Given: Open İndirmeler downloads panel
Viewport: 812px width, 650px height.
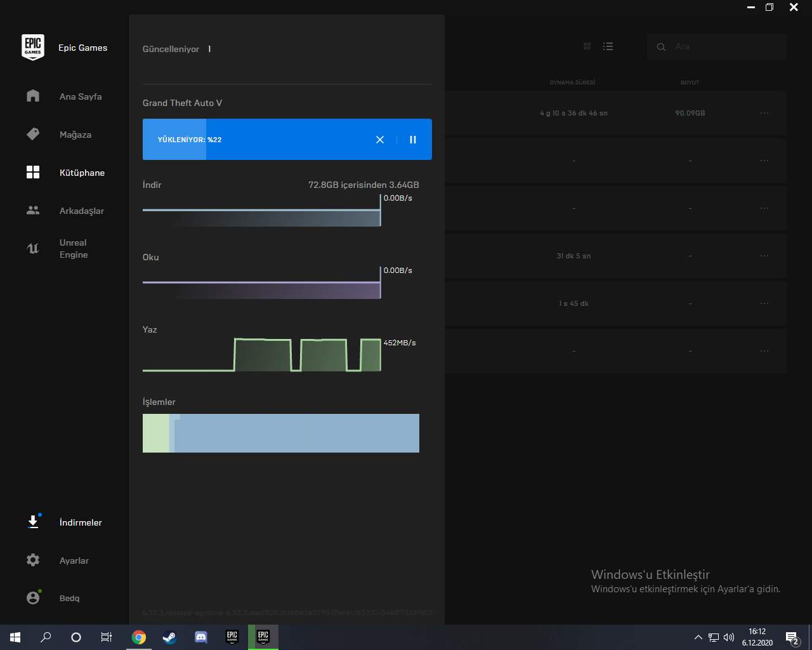Looking at the screenshot, I should point(80,522).
